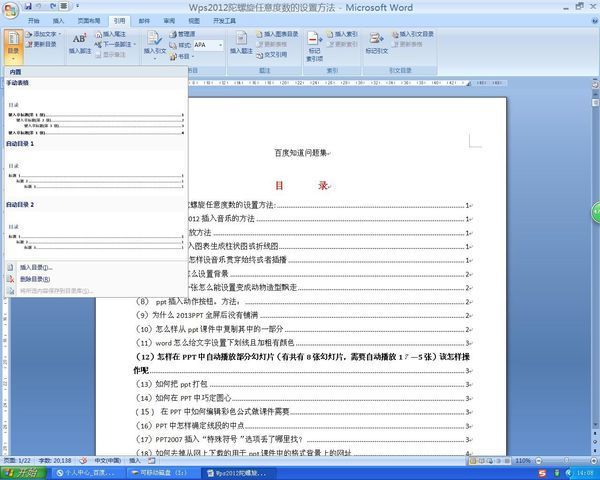Switch to 个人中心_百度 taskbar window

click(87, 473)
